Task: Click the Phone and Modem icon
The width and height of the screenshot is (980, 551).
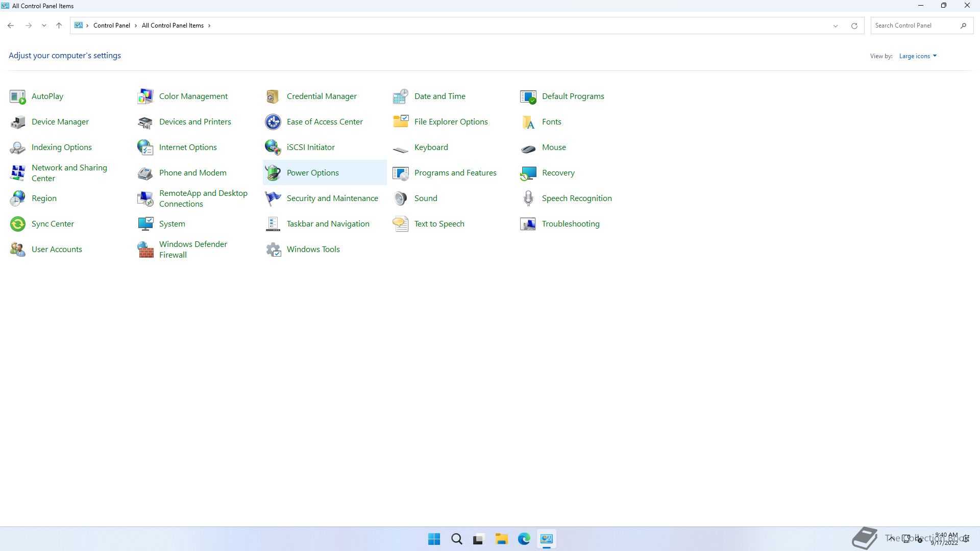Action: click(145, 173)
